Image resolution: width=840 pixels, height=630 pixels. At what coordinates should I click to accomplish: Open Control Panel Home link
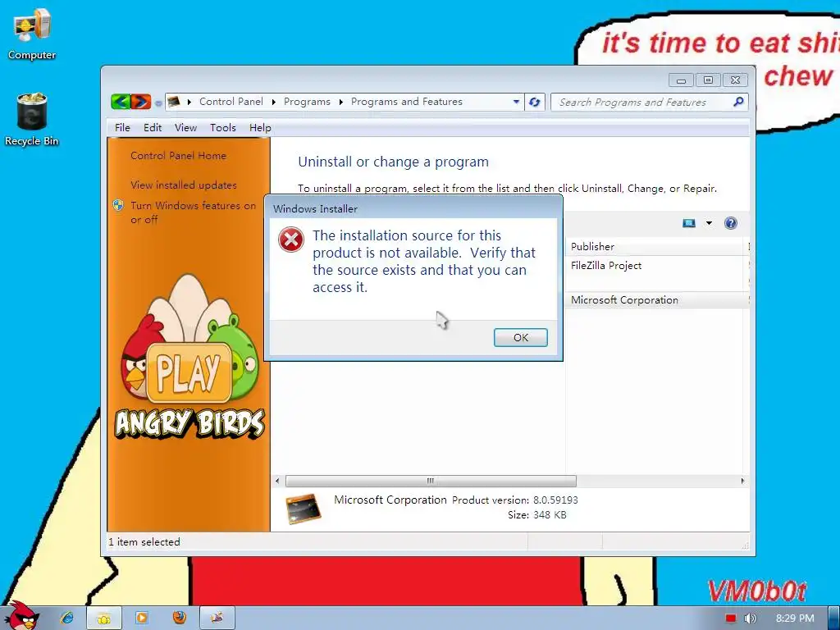178,155
